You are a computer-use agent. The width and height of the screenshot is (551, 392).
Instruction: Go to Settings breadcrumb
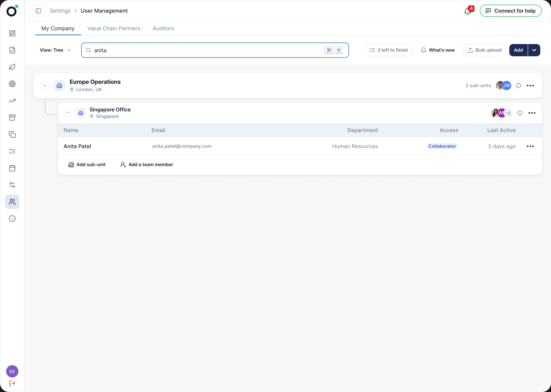click(60, 11)
